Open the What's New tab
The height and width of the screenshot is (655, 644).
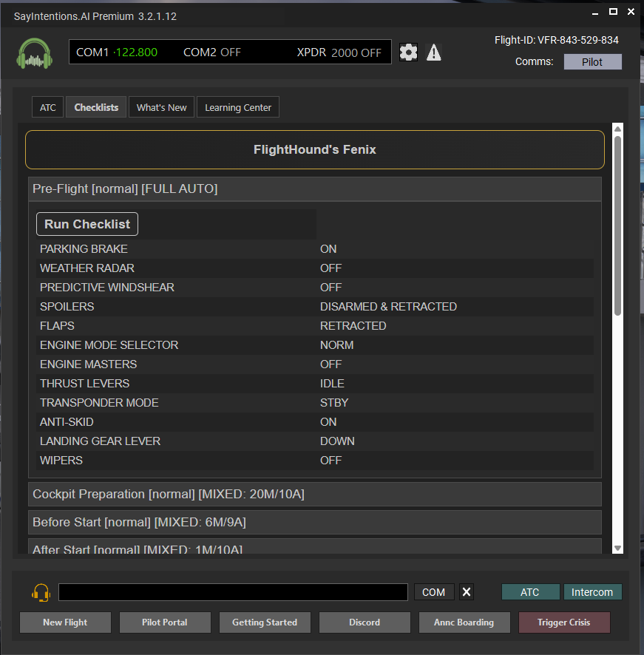(161, 107)
